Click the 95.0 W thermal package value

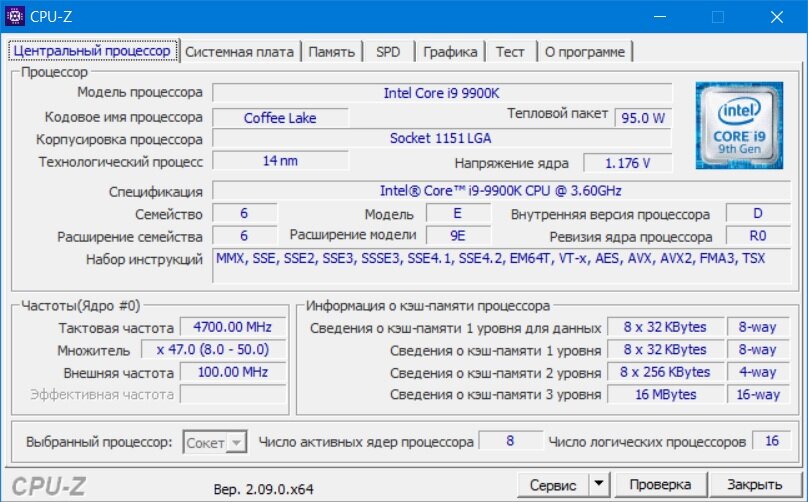(x=643, y=118)
